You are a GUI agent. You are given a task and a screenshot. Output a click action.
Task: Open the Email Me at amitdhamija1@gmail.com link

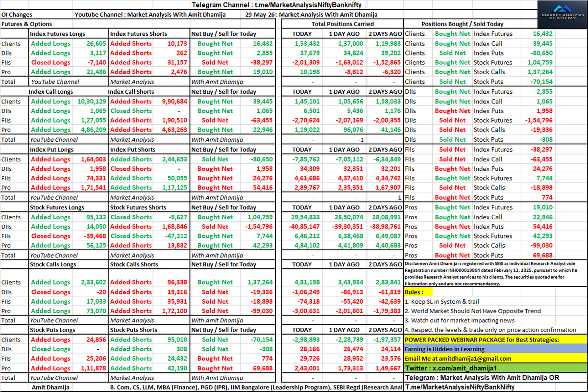(458, 359)
